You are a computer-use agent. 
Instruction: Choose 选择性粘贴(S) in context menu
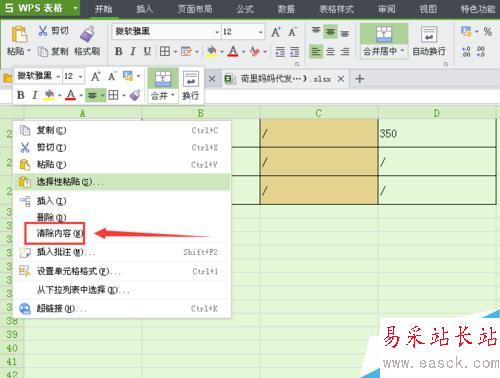(x=122, y=182)
